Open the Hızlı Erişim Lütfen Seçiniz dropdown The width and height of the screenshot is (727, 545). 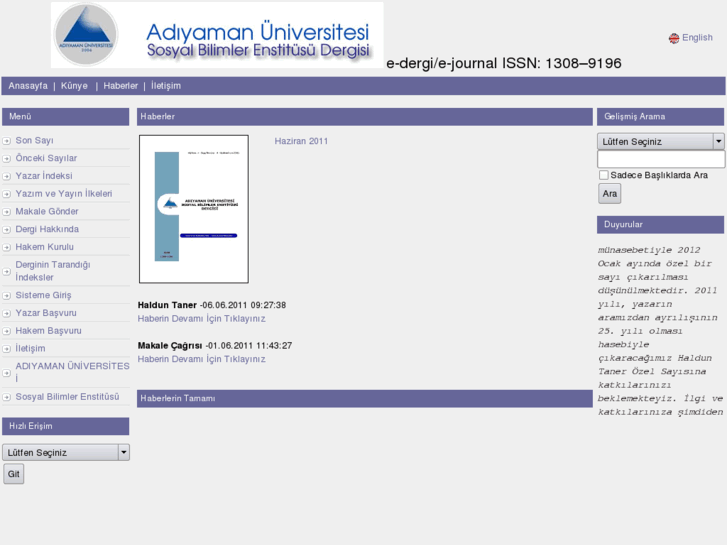coord(66,452)
